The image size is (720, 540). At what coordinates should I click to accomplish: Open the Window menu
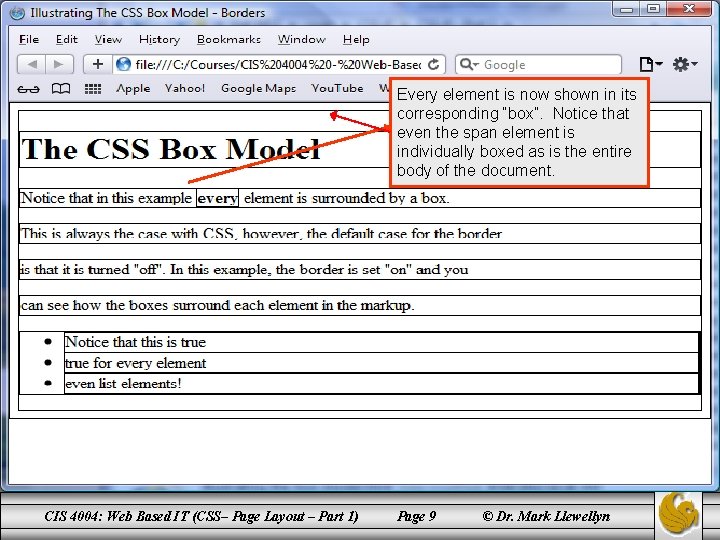pyautogui.click(x=302, y=39)
